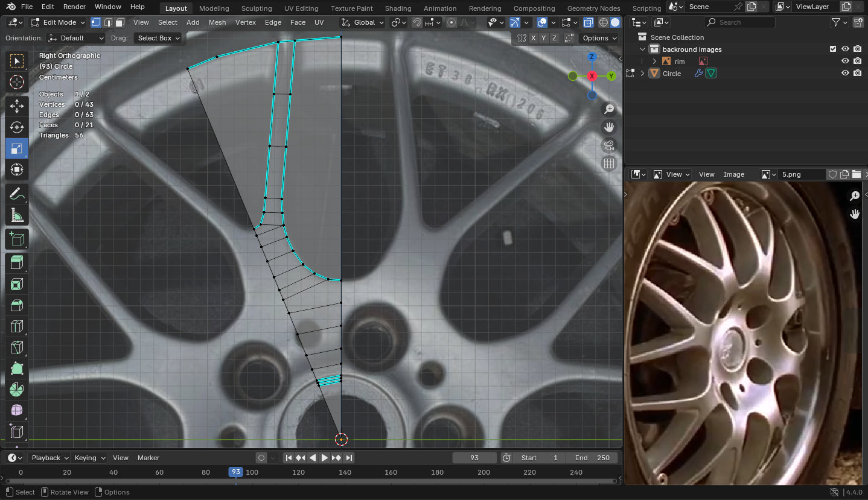The image size is (868, 500).
Task: Select the Move tool in toolbar
Action: (x=16, y=106)
